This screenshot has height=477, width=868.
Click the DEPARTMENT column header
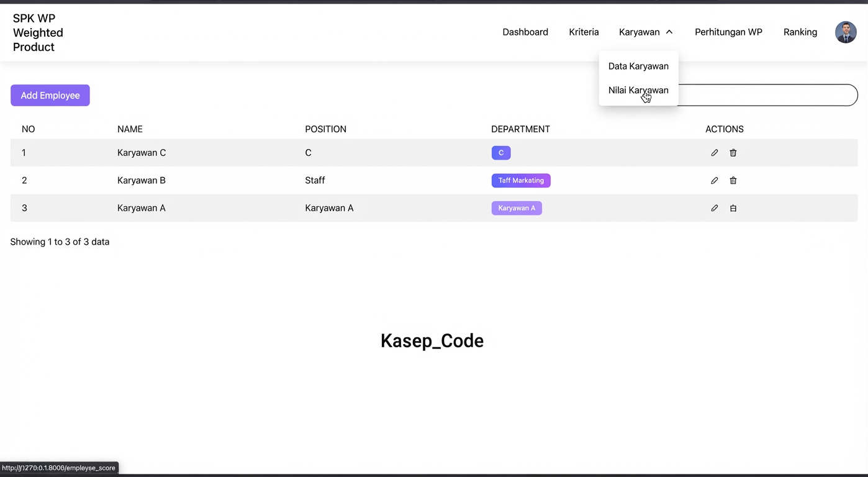520,129
